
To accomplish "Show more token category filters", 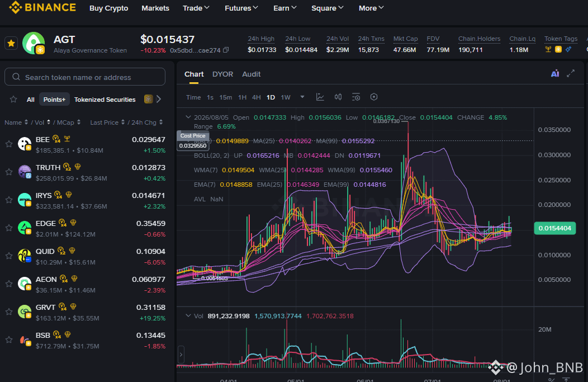I will click(x=159, y=99).
